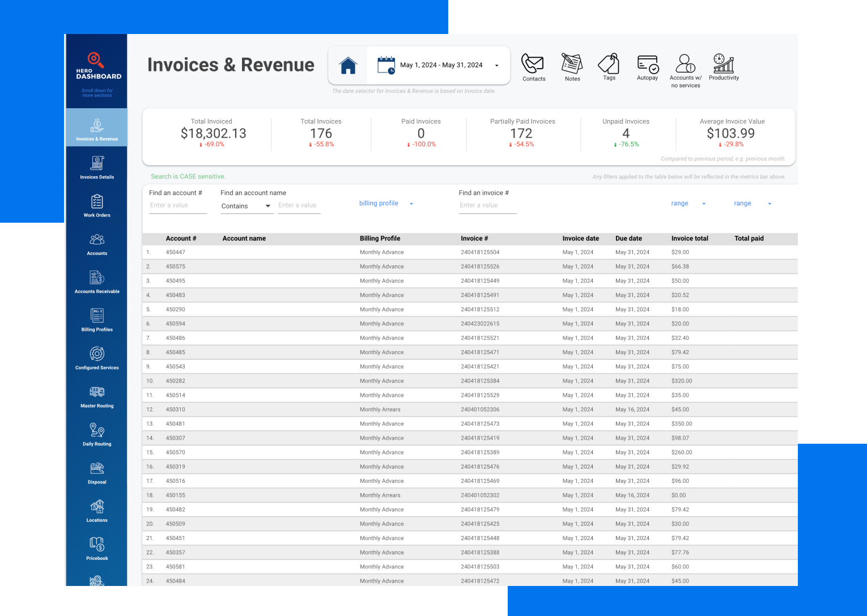Open the Productivity report icon
The height and width of the screenshot is (616, 867).
click(x=724, y=67)
